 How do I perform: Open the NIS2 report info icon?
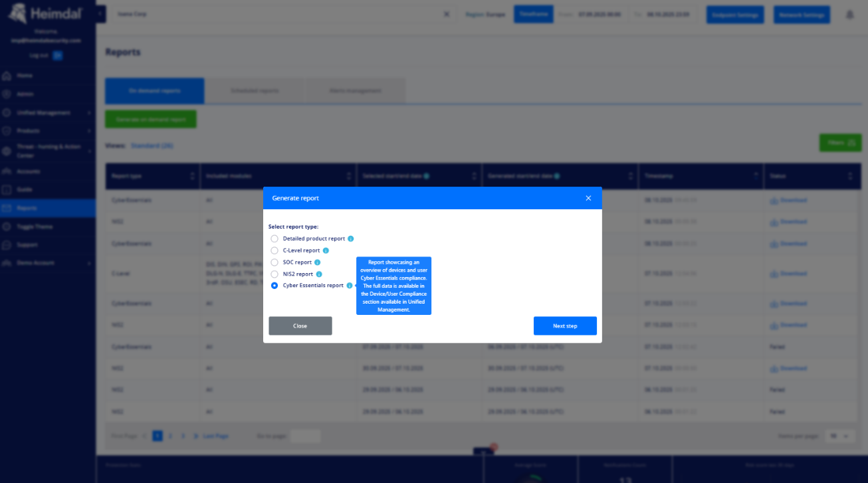[x=319, y=274]
